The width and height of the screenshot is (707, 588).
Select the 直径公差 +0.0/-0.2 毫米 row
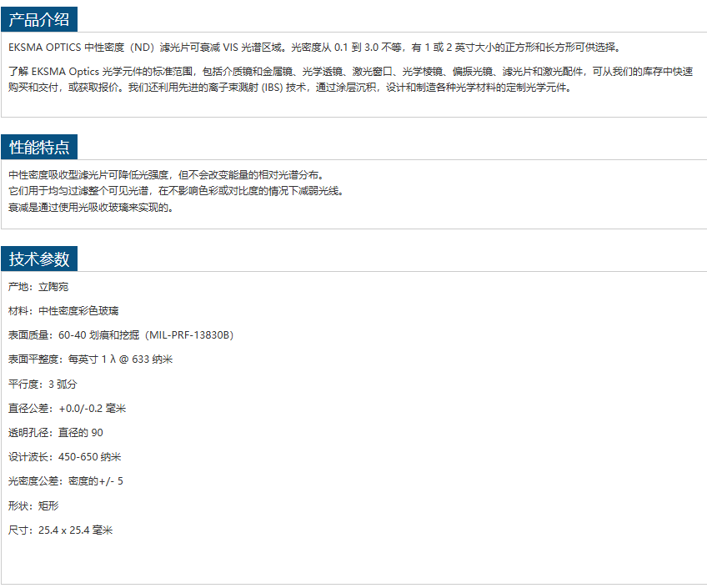click(x=67, y=409)
